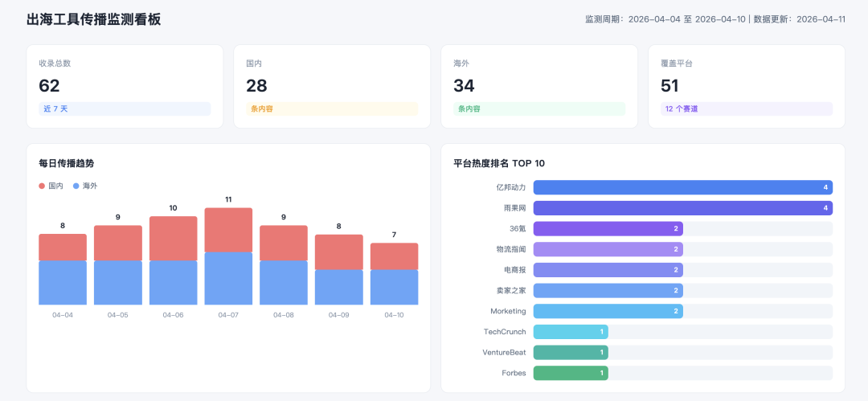Viewport: 868px width, 401px height.
Task: Select the green Forbes ranking bar
Action: pyautogui.click(x=571, y=373)
